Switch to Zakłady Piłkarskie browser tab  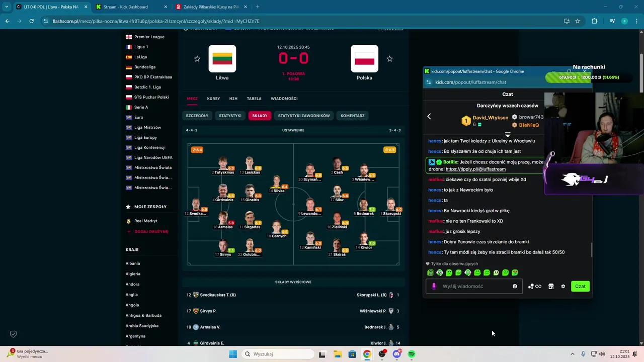click(x=211, y=7)
